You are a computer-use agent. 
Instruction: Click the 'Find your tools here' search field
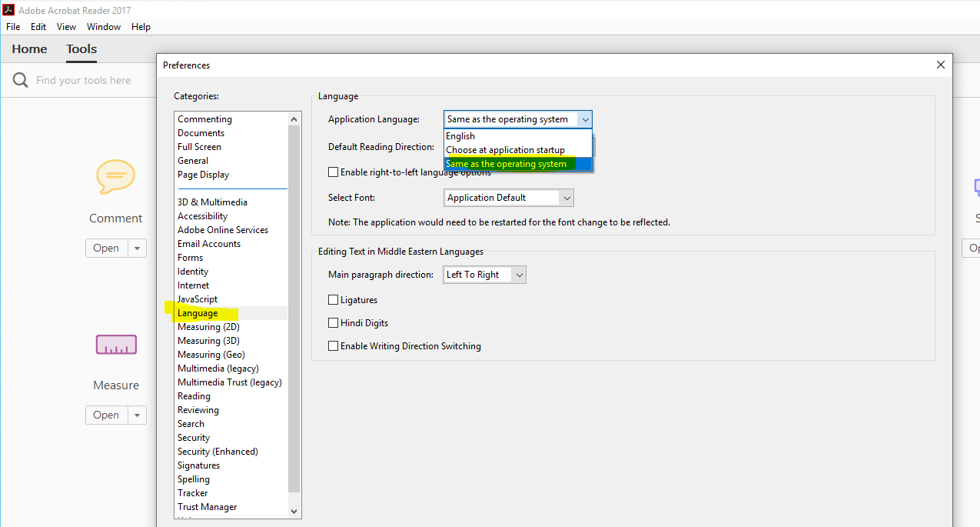[83, 80]
